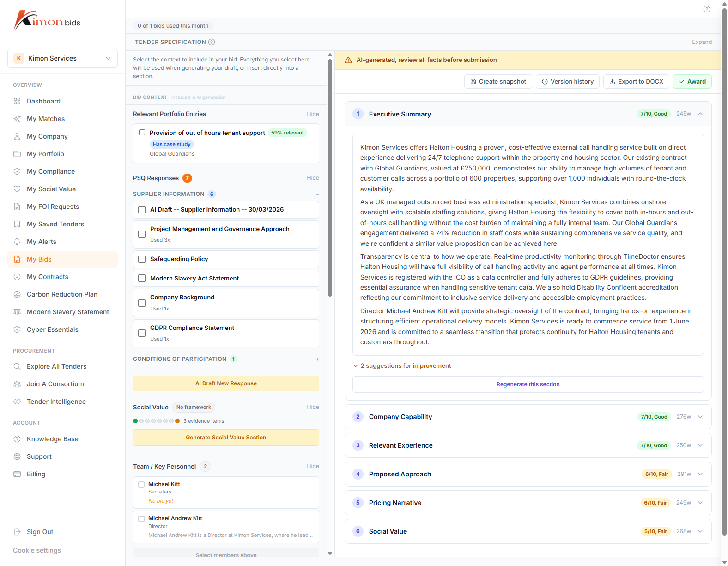Hide Relevant Portfolio Entries
Screen dimensions: 728x566
tap(313, 114)
